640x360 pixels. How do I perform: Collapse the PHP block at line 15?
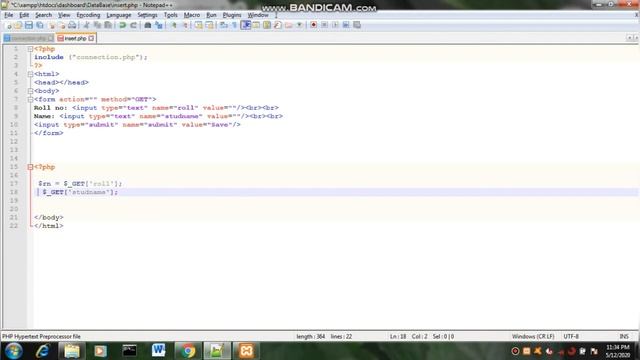point(30,167)
